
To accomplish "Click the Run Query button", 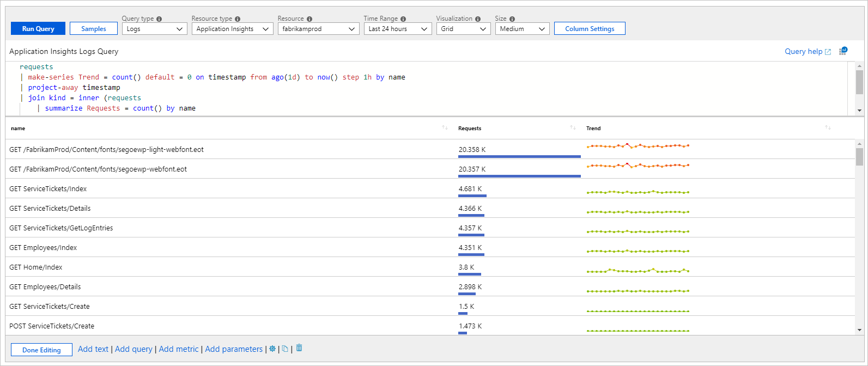I will click(38, 29).
